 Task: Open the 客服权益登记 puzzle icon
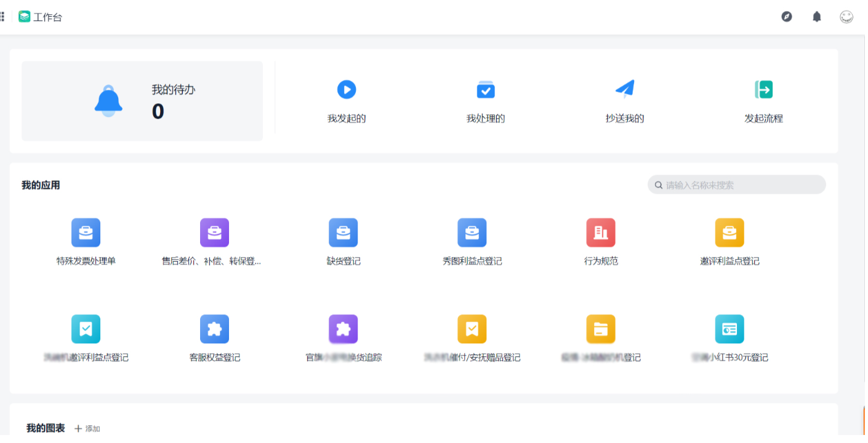click(214, 329)
